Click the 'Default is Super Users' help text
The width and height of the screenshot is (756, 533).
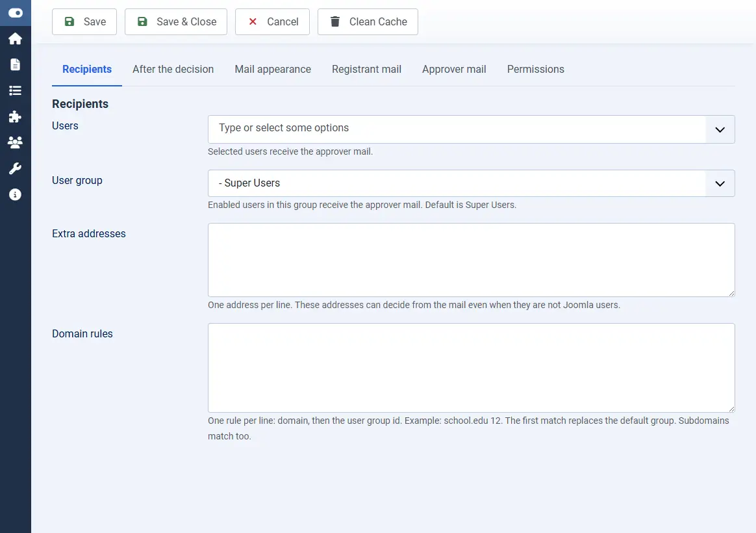(x=471, y=205)
